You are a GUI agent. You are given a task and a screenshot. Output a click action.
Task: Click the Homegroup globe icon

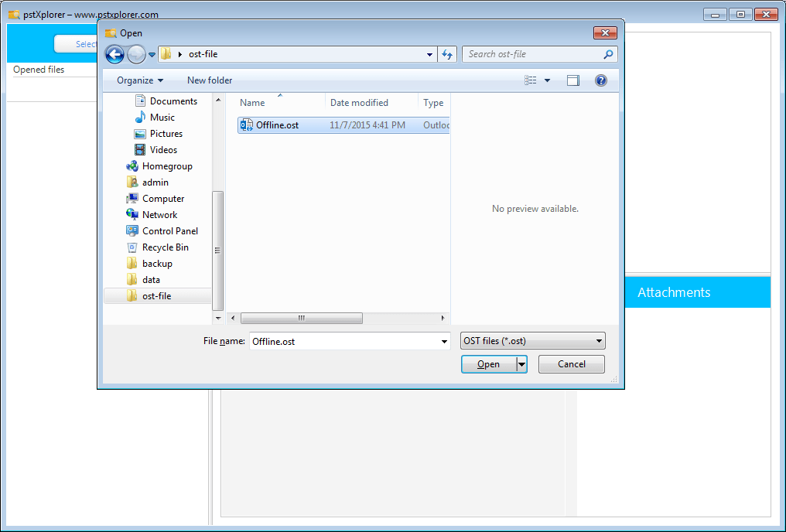[132, 166]
